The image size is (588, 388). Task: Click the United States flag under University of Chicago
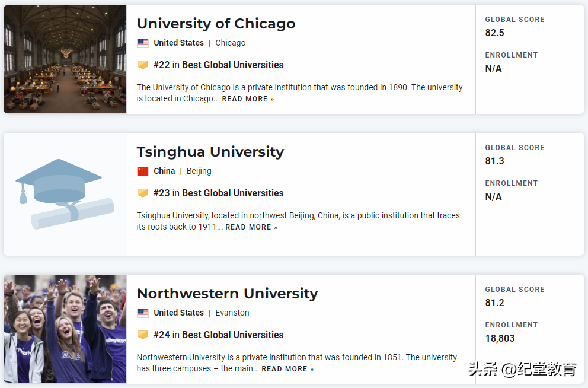(x=143, y=43)
